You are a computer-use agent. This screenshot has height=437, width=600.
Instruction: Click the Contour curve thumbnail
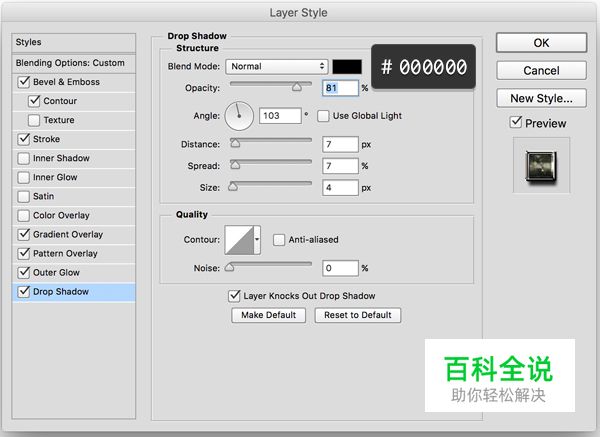[239, 240]
